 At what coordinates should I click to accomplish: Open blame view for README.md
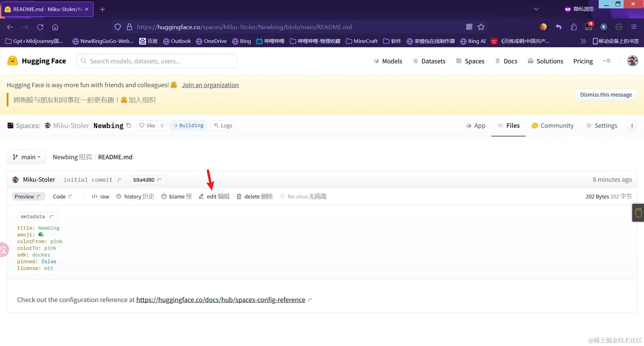pyautogui.click(x=176, y=196)
